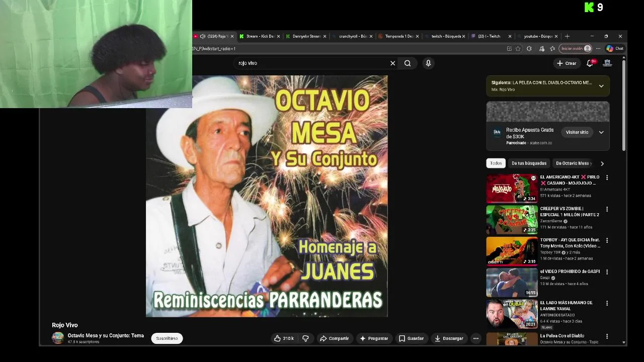Click the Preguntar ask button
This screenshot has height=362, width=644.
click(x=374, y=338)
